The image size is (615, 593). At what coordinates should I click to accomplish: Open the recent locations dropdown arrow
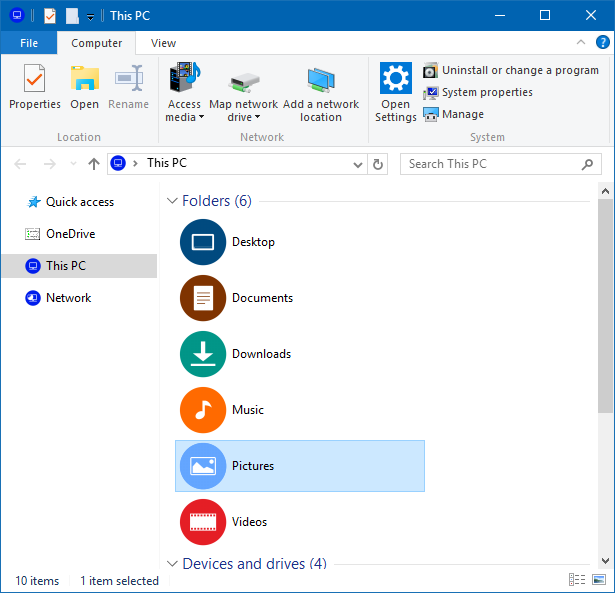pyautogui.click(x=73, y=164)
